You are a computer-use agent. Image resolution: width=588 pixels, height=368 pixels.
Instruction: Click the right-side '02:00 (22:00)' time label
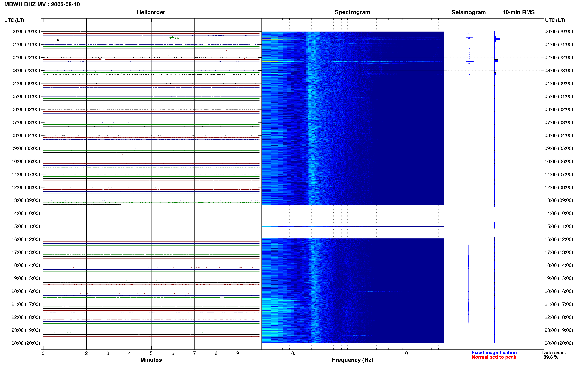point(559,57)
